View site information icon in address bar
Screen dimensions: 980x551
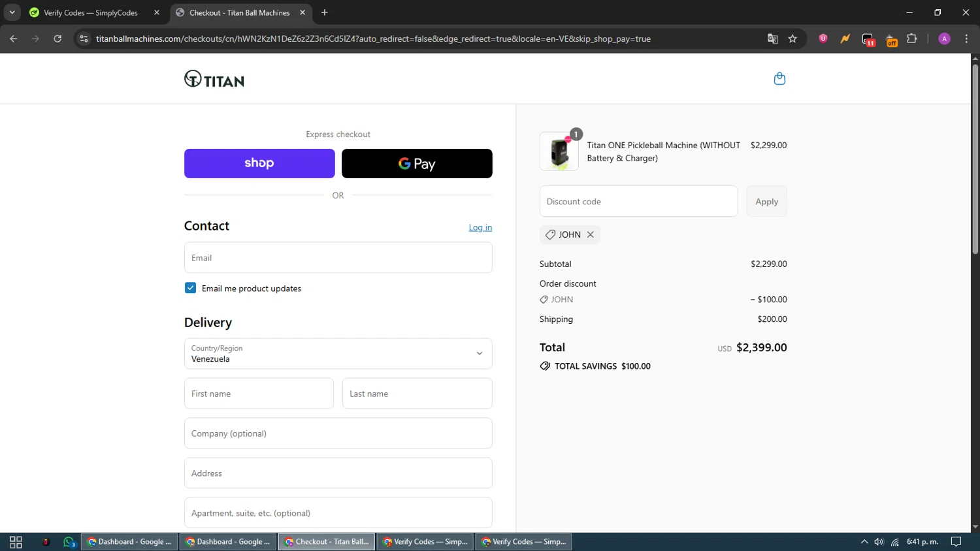84,39
